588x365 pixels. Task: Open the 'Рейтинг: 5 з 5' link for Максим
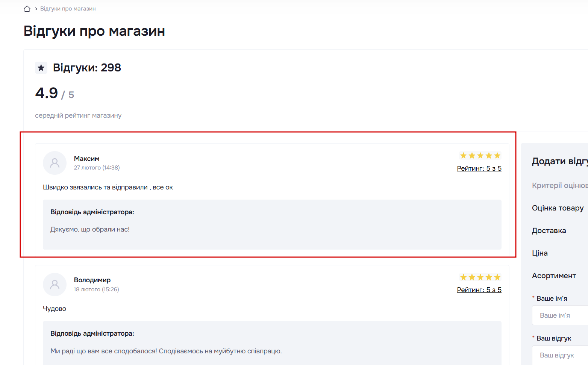click(479, 168)
